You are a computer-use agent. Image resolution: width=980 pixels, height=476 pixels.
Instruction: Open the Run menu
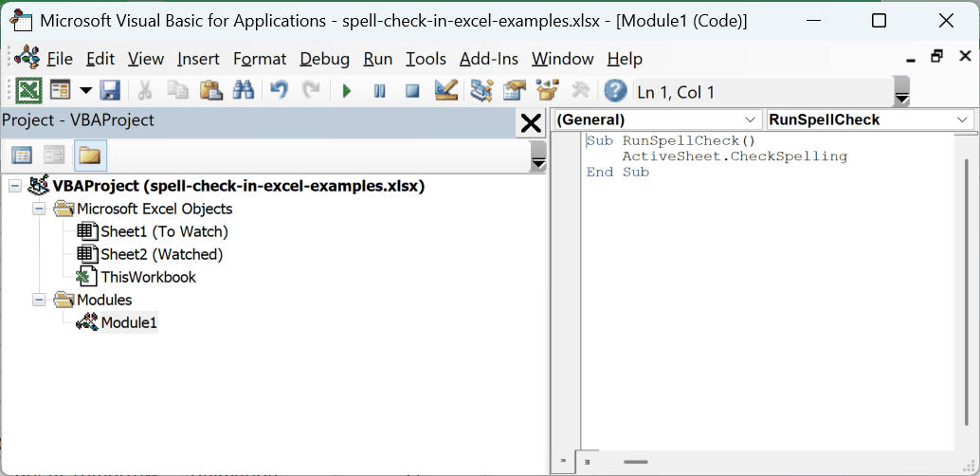click(x=377, y=59)
